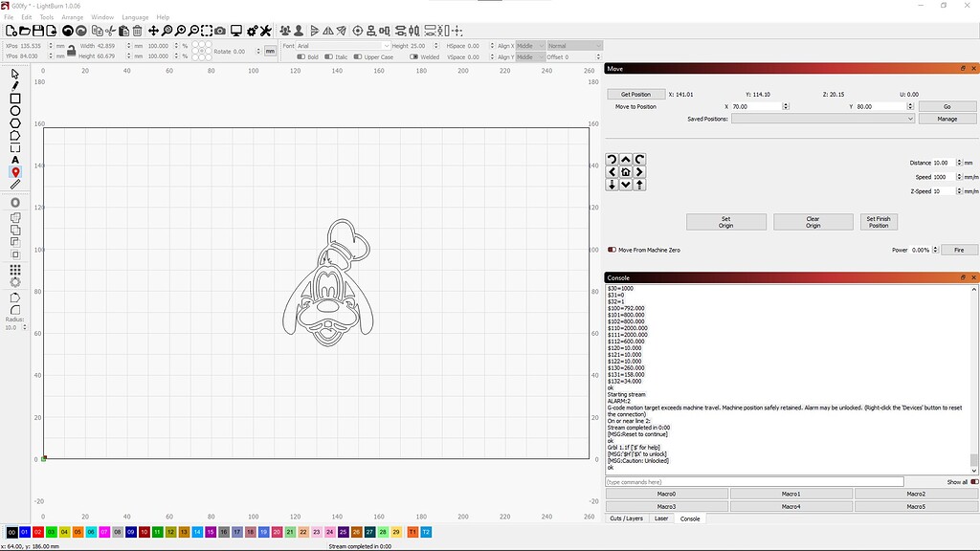Toggle the Bold text switch
This screenshot has height=551, width=980.
coord(301,56)
